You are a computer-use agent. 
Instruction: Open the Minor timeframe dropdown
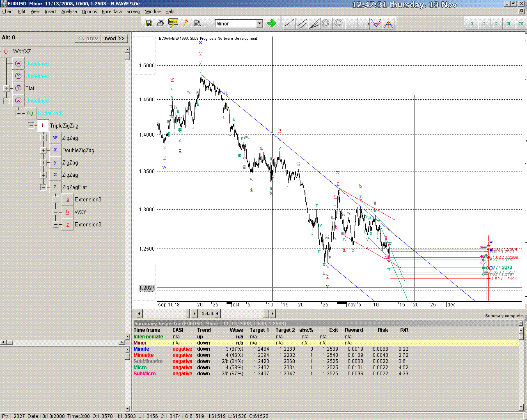point(259,23)
